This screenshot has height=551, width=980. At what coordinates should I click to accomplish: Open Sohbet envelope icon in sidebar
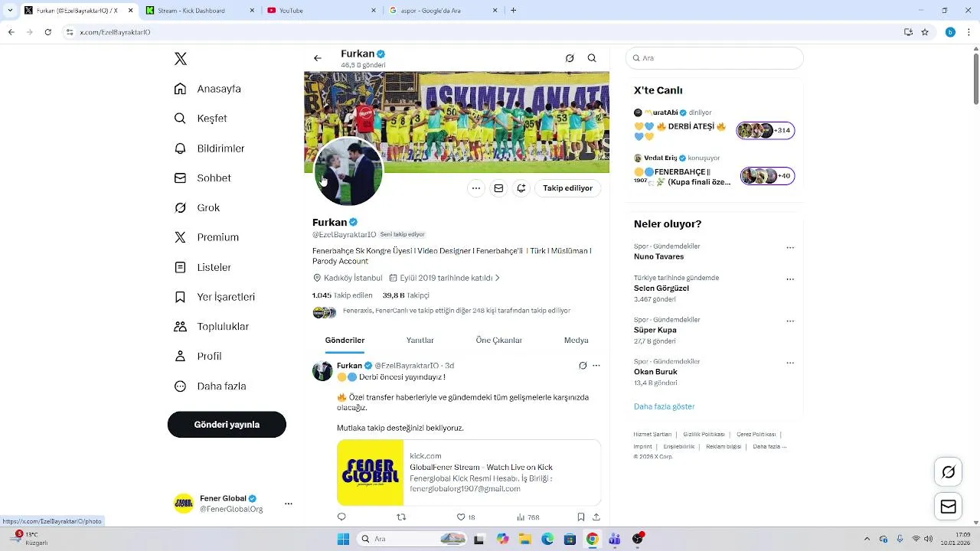click(180, 178)
